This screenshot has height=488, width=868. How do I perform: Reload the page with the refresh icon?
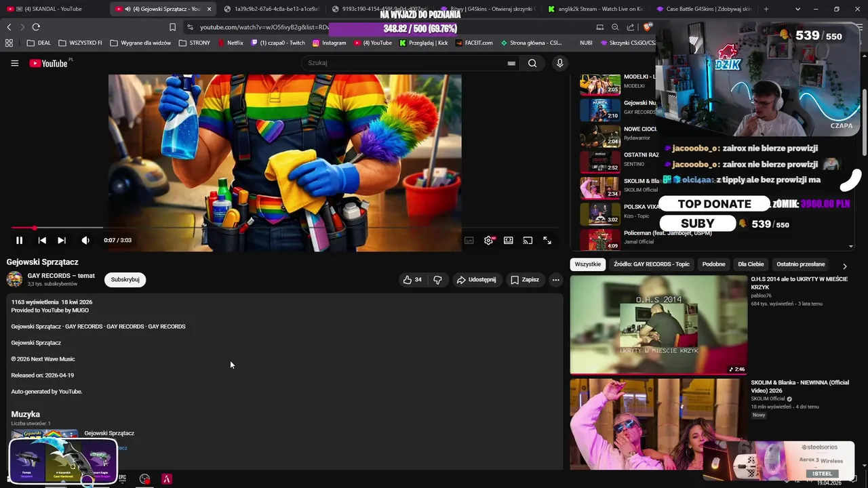pyautogui.click(x=36, y=27)
